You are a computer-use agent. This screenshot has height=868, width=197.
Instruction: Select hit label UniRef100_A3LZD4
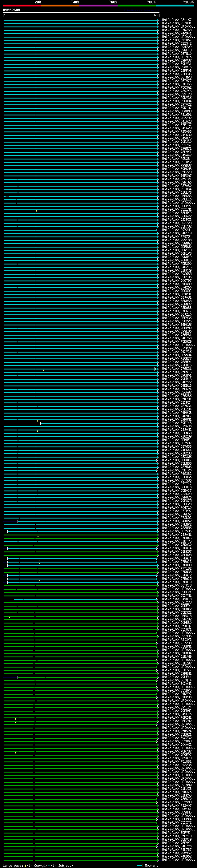[177, 409]
